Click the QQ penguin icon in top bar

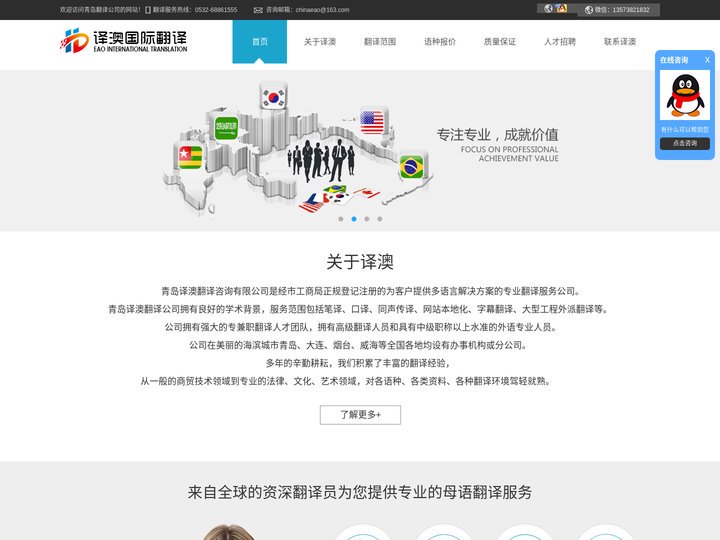pos(562,8)
